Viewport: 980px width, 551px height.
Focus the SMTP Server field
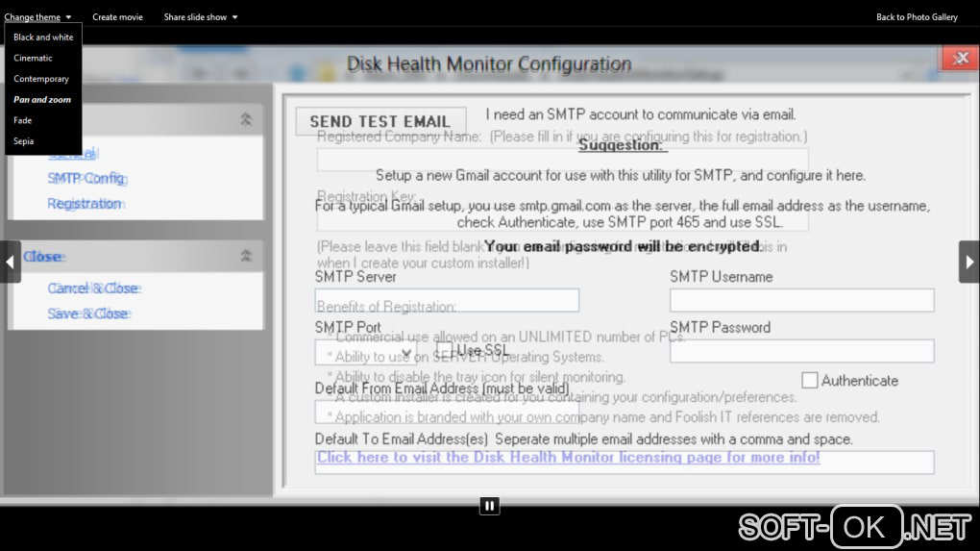(x=447, y=300)
